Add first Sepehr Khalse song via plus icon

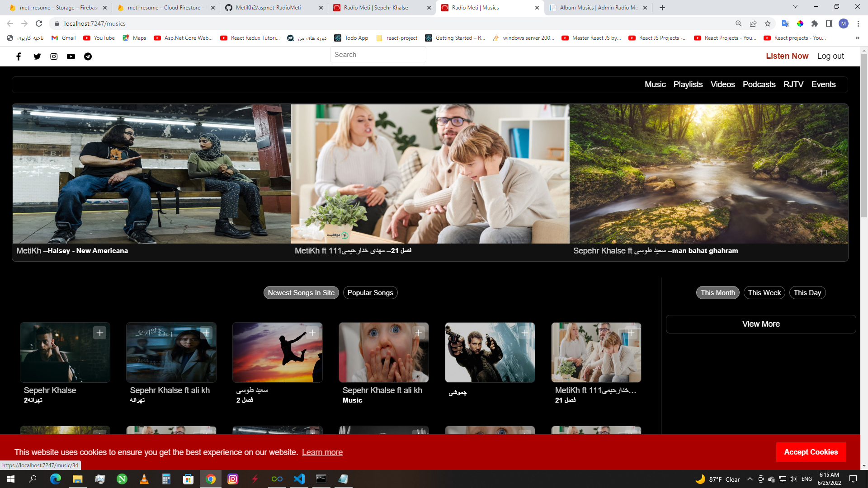pos(100,333)
